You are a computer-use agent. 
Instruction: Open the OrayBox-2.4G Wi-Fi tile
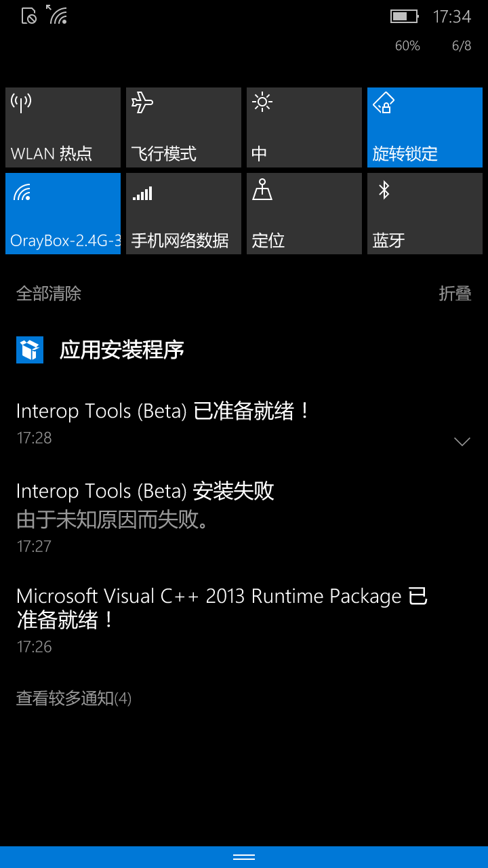63,214
